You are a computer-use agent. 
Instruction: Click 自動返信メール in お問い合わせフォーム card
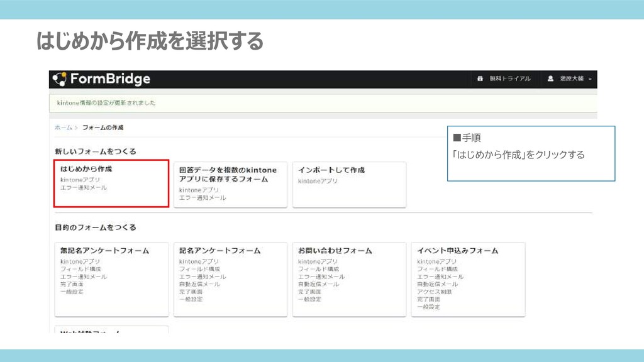[x=319, y=284]
